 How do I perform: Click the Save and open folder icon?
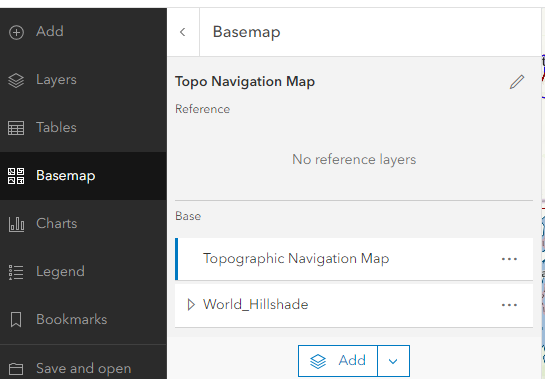[16, 369]
